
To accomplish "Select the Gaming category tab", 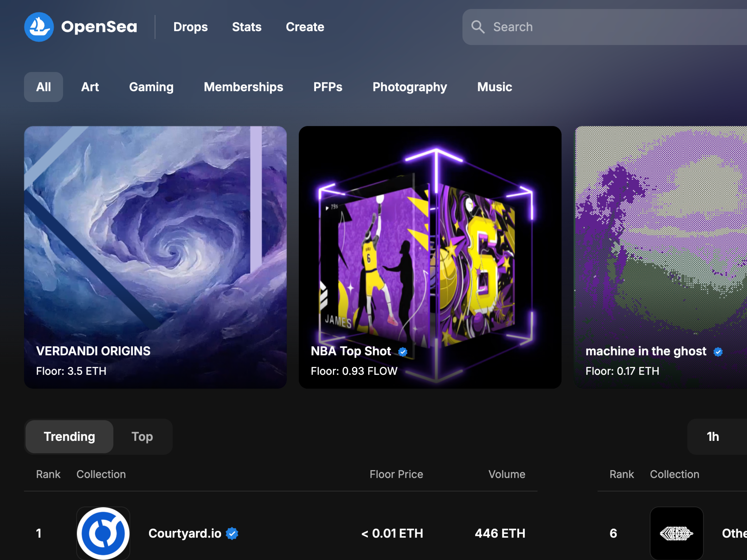I will click(x=151, y=87).
